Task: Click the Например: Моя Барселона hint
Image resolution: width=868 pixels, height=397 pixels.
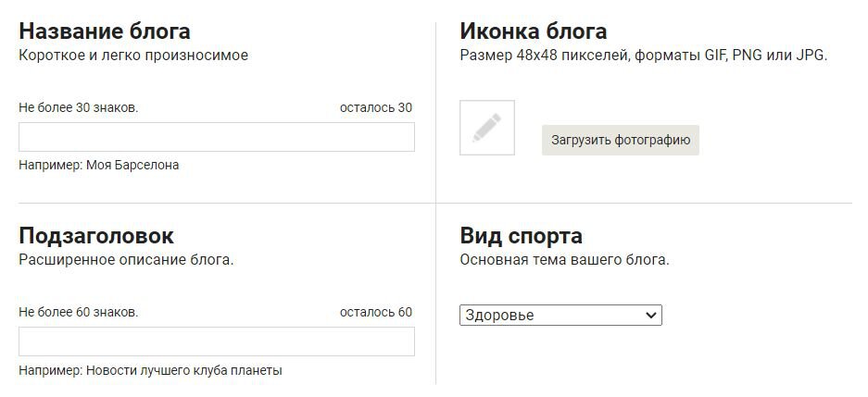Action: point(99,165)
